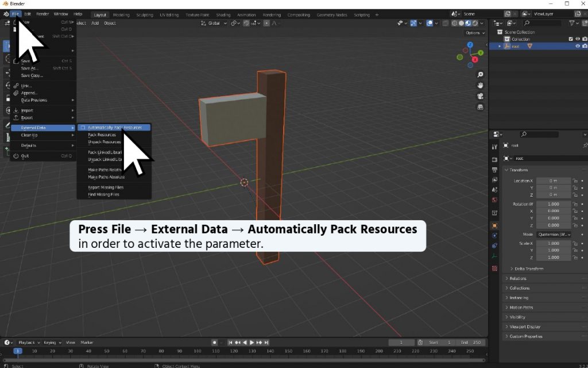Open the rotation Mode Quaternion dropdown

point(554,235)
